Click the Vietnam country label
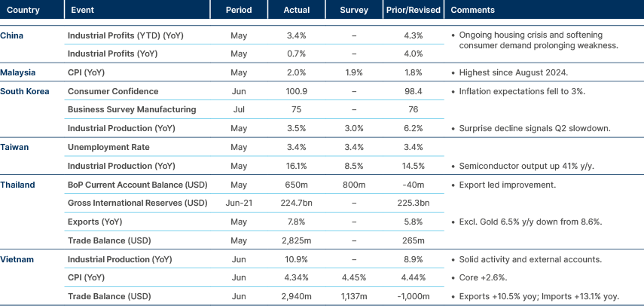The image size is (644, 306). (18, 259)
